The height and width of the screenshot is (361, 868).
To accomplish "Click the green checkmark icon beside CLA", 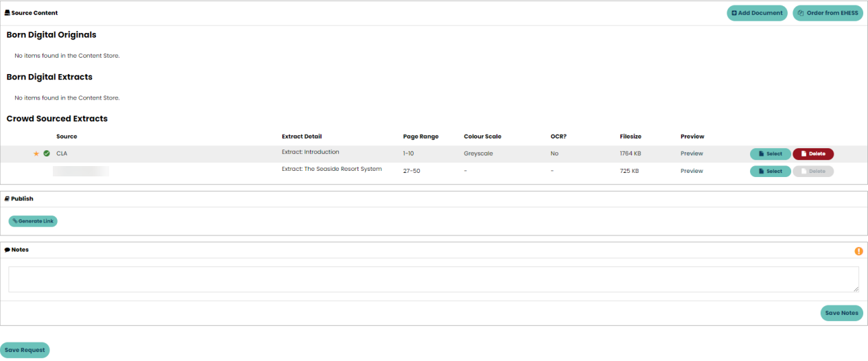I will 47,154.
